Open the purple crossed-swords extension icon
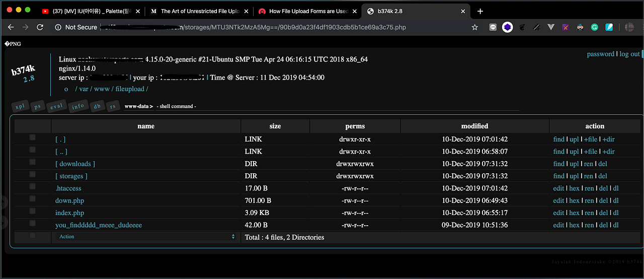This screenshot has height=279, width=644. [x=566, y=27]
